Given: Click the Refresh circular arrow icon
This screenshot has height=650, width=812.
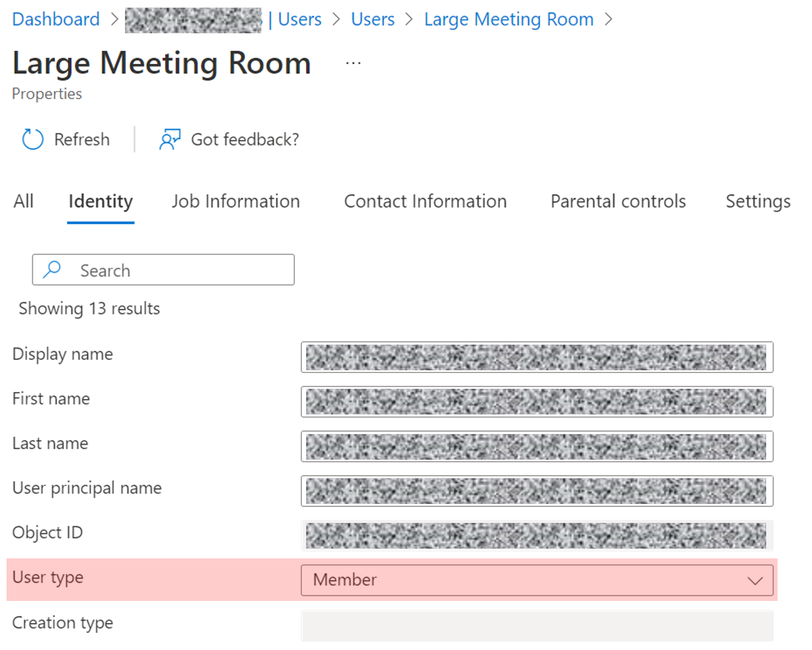Looking at the screenshot, I should point(33,139).
